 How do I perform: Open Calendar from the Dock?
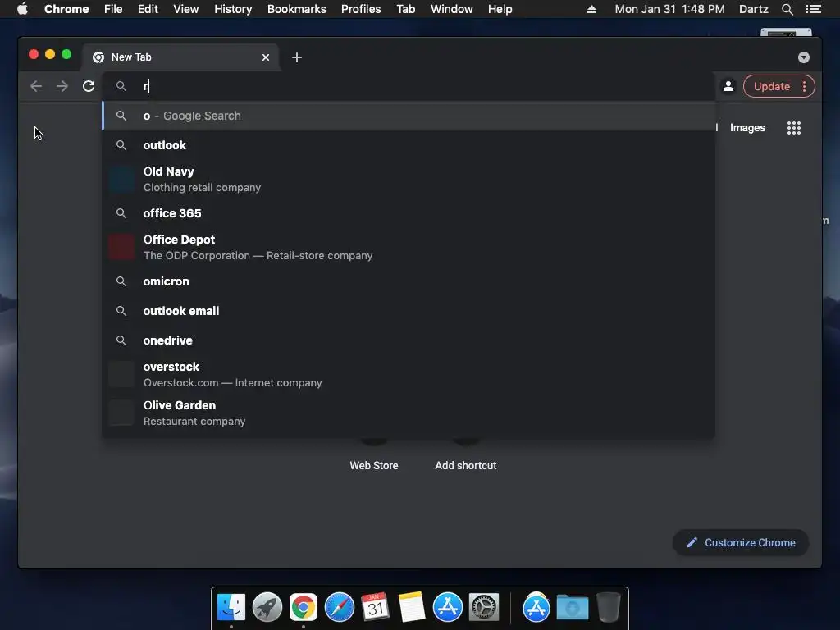point(375,608)
